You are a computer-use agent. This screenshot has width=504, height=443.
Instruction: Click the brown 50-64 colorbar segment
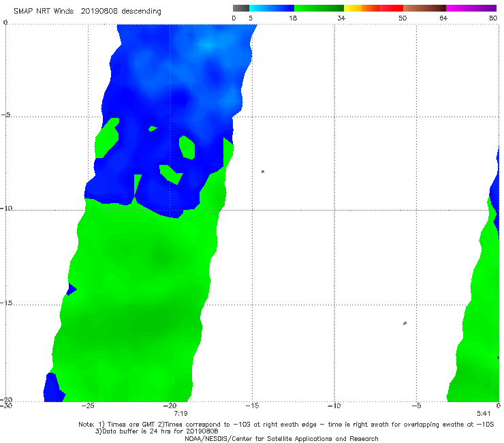tap(424, 8)
